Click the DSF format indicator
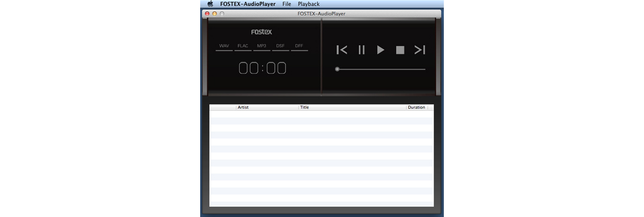 click(281, 46)
